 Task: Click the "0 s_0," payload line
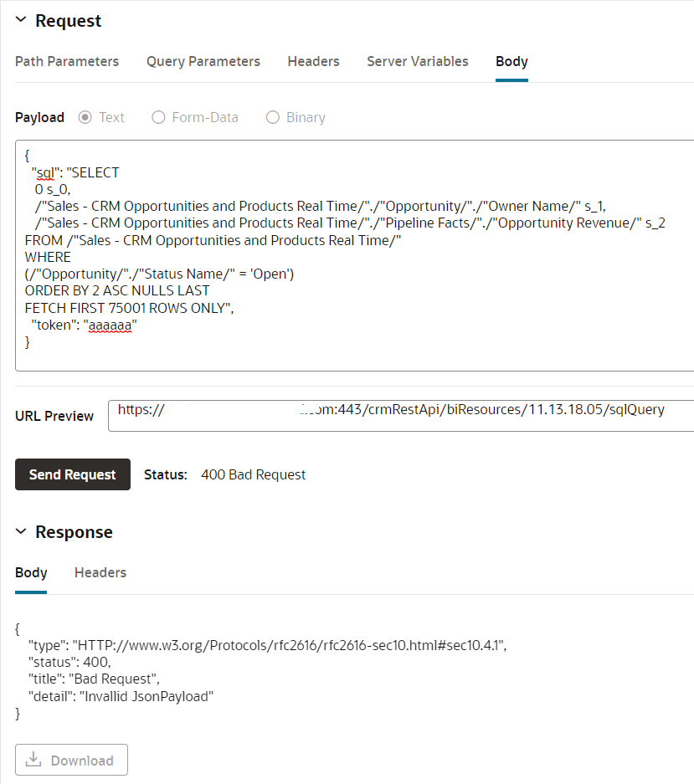(53, 190)
